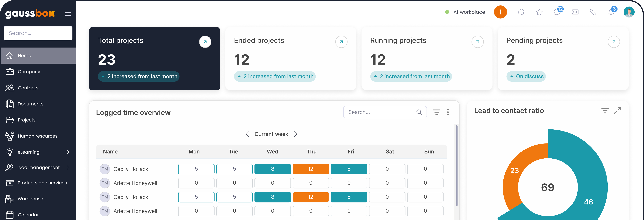Image resolution: width=644 pixels, height=220 pixels.
Task: Open chat messages with 12 badge
Action: point(557,12)
